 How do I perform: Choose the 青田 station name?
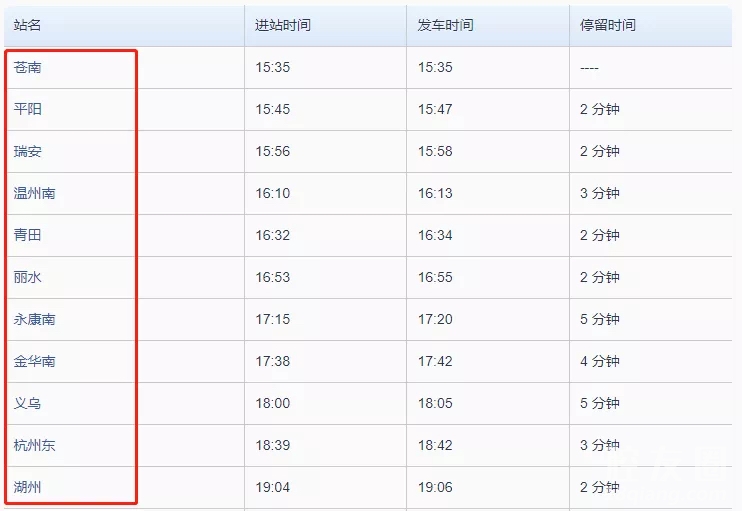28,235
